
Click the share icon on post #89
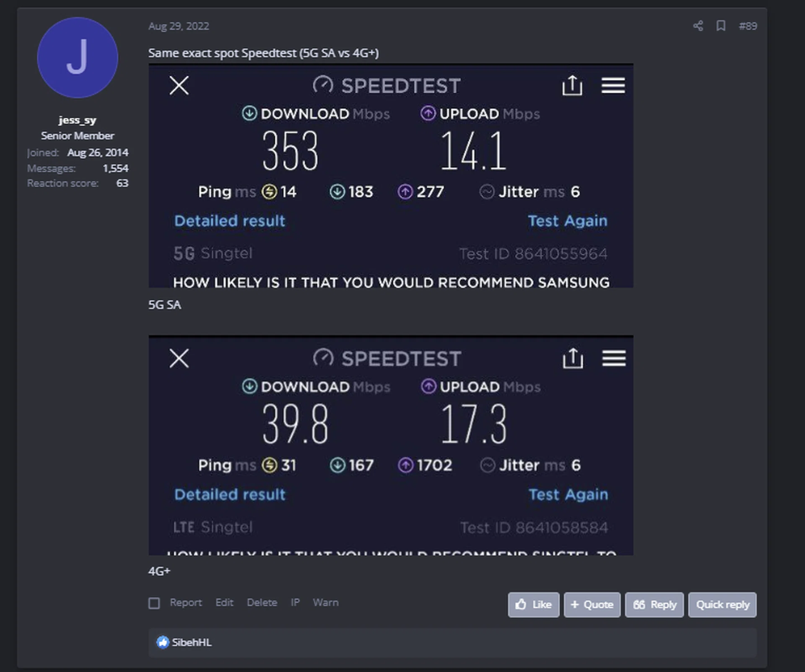698,26
